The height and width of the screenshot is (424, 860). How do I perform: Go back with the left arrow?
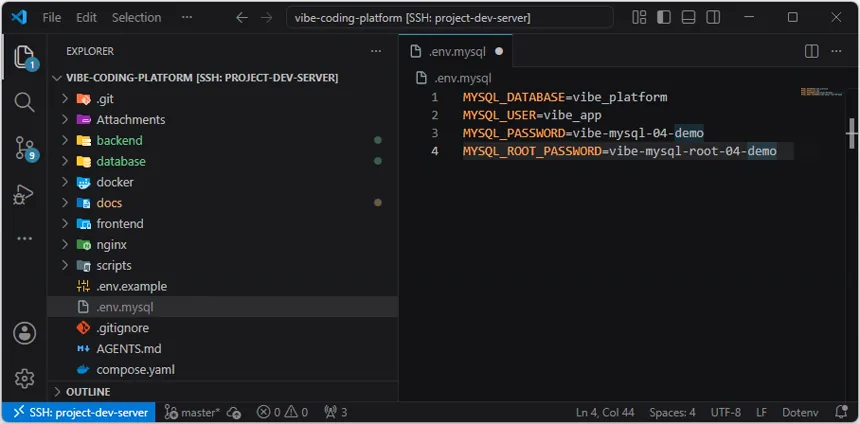click(242, 18)
